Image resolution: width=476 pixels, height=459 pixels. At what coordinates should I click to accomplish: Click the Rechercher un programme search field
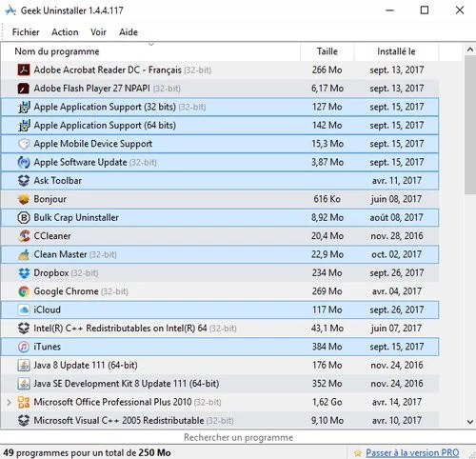[238, 437]
